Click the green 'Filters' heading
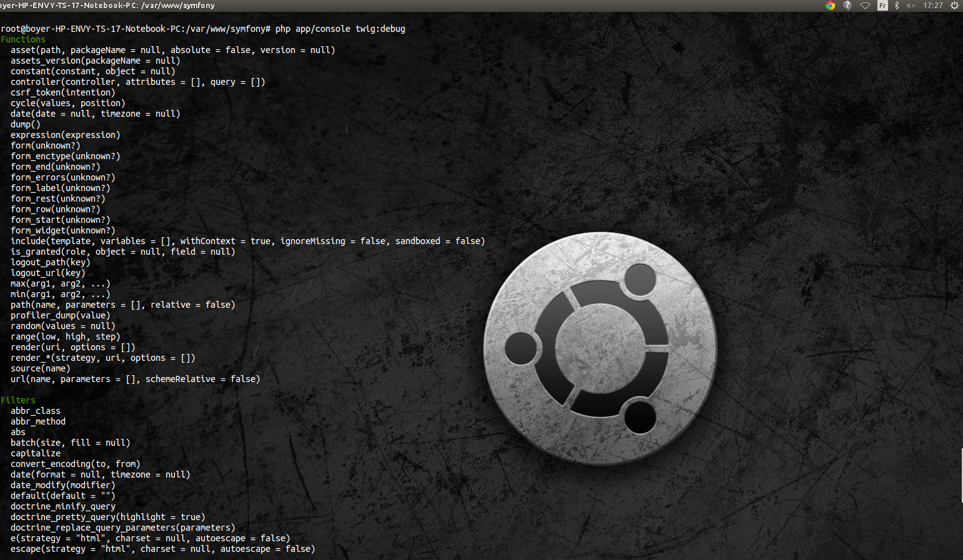The width and height of the screenshot is (963, 560). [18, 400]
